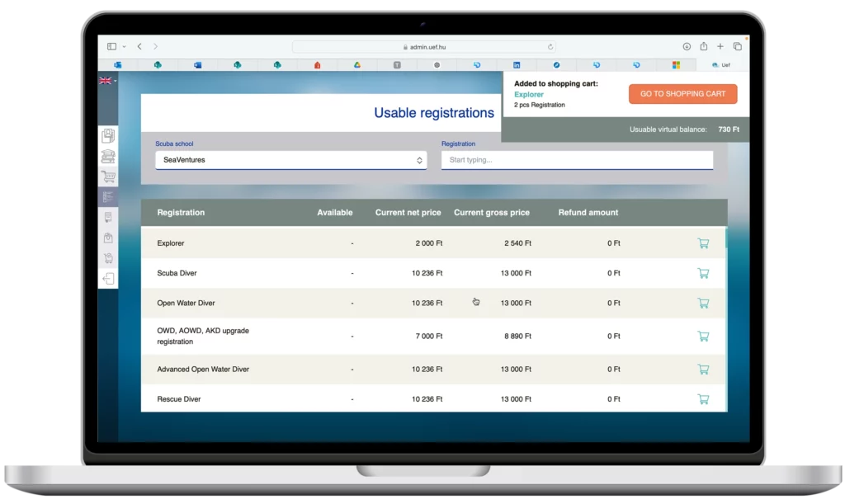Add OWD, AOWD, AKD upgrade to cart
This screenshot has width=845, height=504.
click(x=703, y=337)
